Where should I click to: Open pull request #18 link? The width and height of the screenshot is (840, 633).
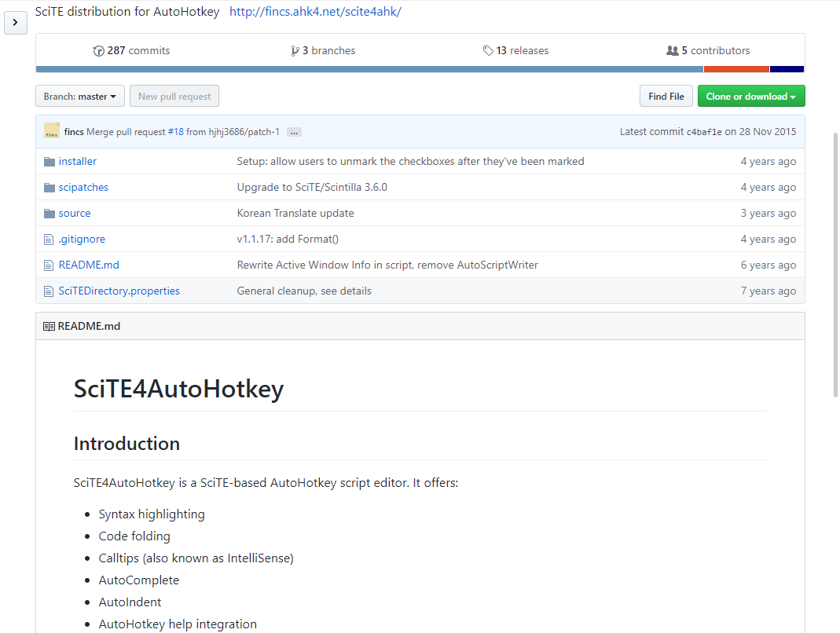[176, 132]
